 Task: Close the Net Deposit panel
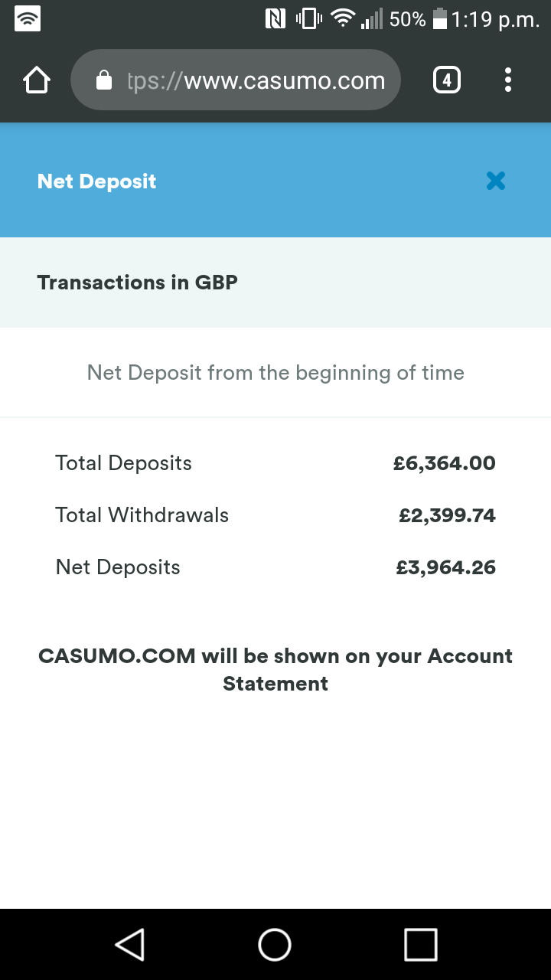tap(496, 181)
